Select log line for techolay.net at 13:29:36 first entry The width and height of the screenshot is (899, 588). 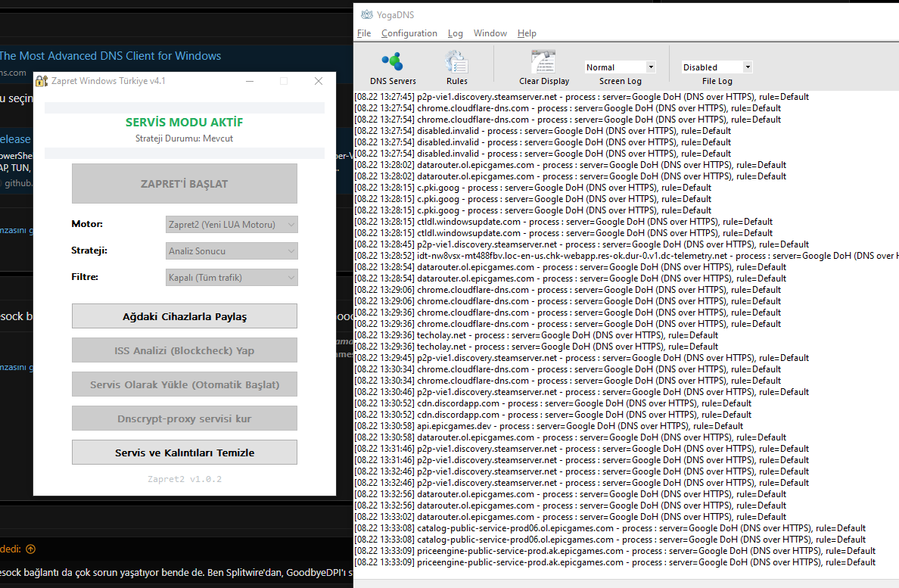tap(536, 335)
